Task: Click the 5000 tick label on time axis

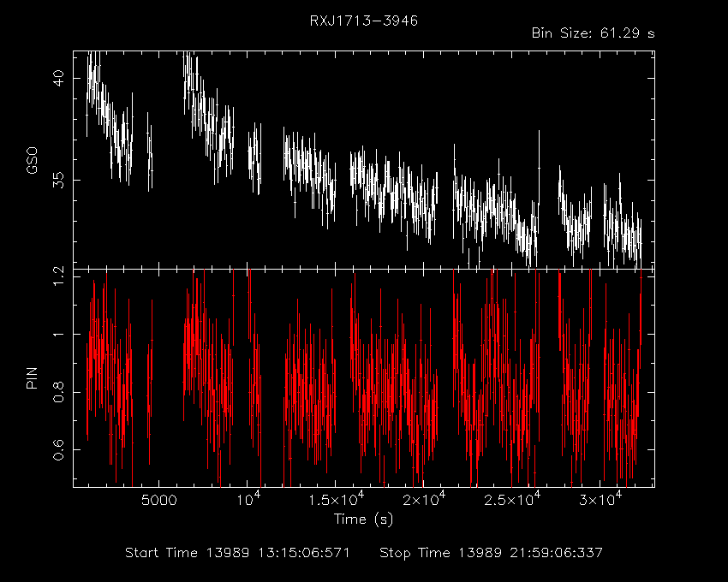Action: point(159,501)
